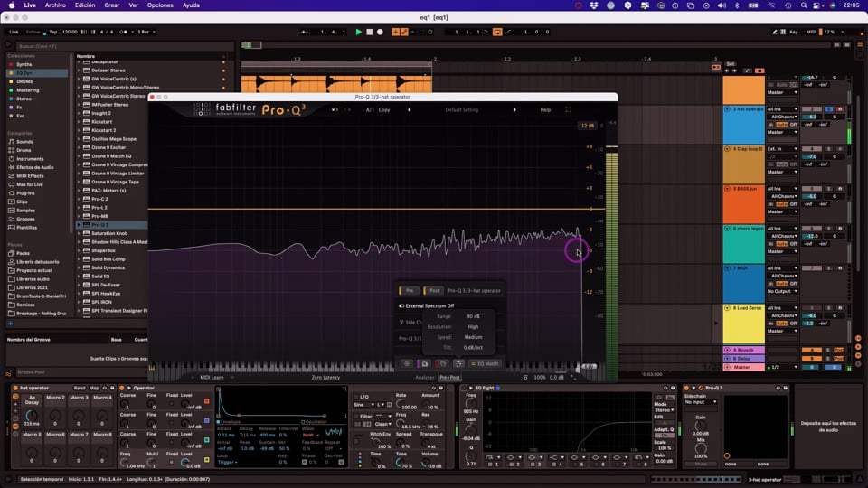Solo the 5 BASS track
This screenshot has height=488, width=868.
(x=829, y=189)
